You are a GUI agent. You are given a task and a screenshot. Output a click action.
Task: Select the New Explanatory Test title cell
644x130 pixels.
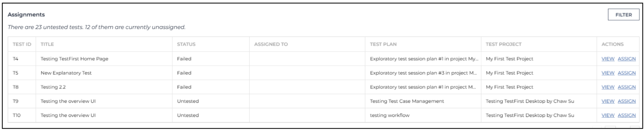(x=104, y=73)
